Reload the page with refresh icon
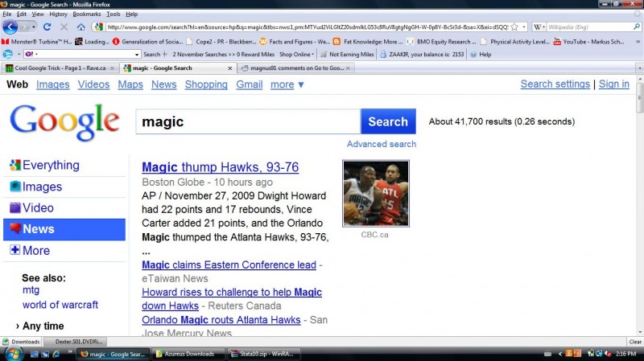 click(x=47, y=27)
